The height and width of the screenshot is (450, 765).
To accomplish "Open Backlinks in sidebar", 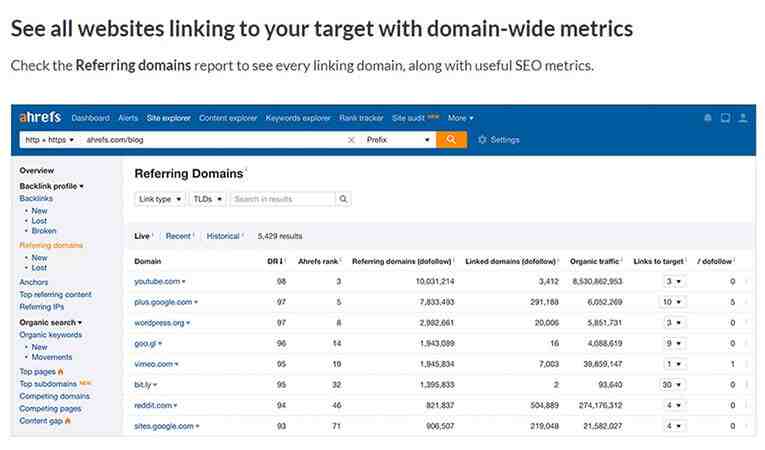I will pyautogui.click(x=36, y=198).
